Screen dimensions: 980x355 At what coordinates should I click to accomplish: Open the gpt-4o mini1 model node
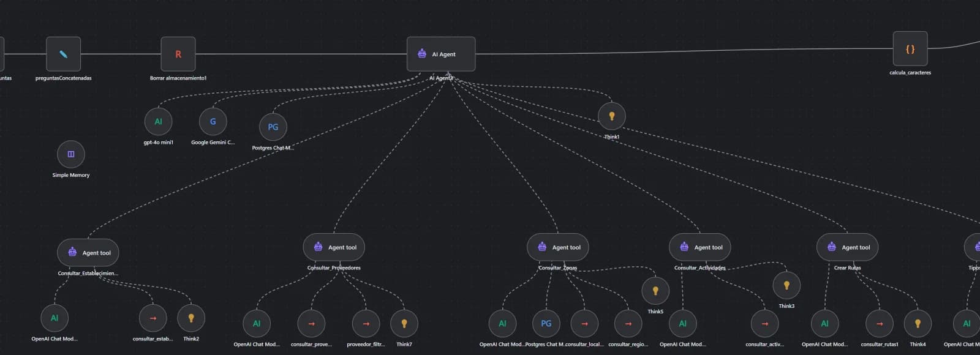(159, 121)
